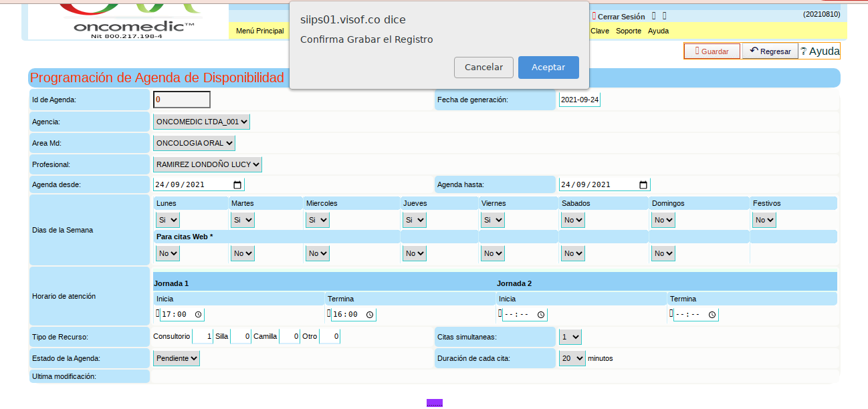Viewport: 868px width, 409px height.
Task: Accept the save confirmation dialog
Action: click(548, 67)
